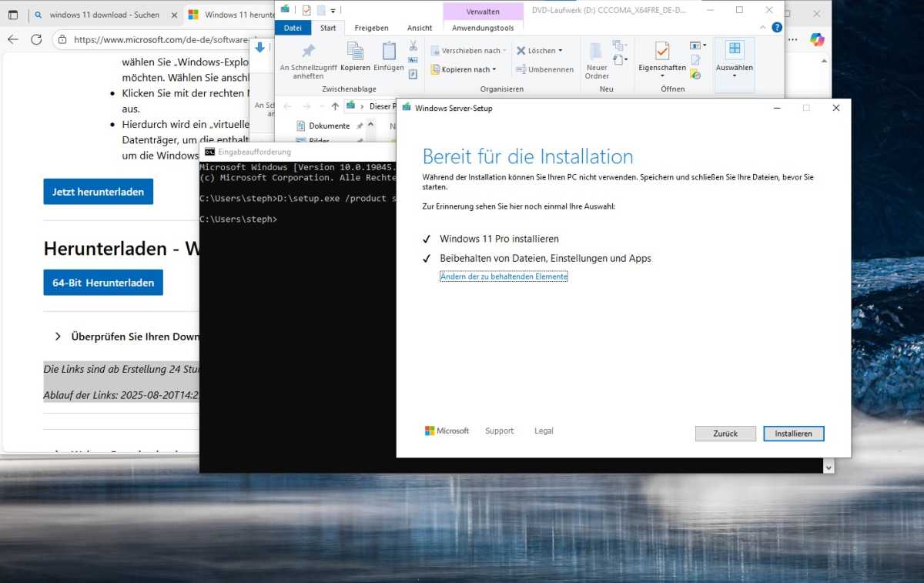
Task: Minimize the Windows Server-Setup dialog
Action: [x=777, y=108]
